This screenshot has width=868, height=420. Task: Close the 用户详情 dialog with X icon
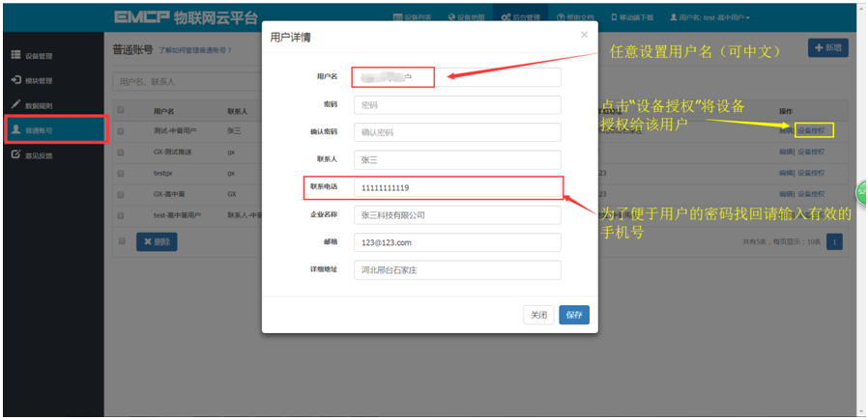tap(584, 35)
